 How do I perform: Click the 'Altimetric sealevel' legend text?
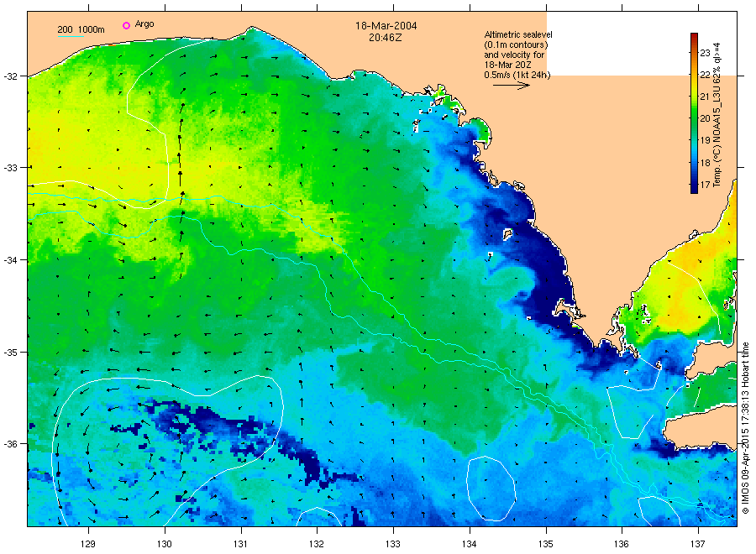(517, 34)
